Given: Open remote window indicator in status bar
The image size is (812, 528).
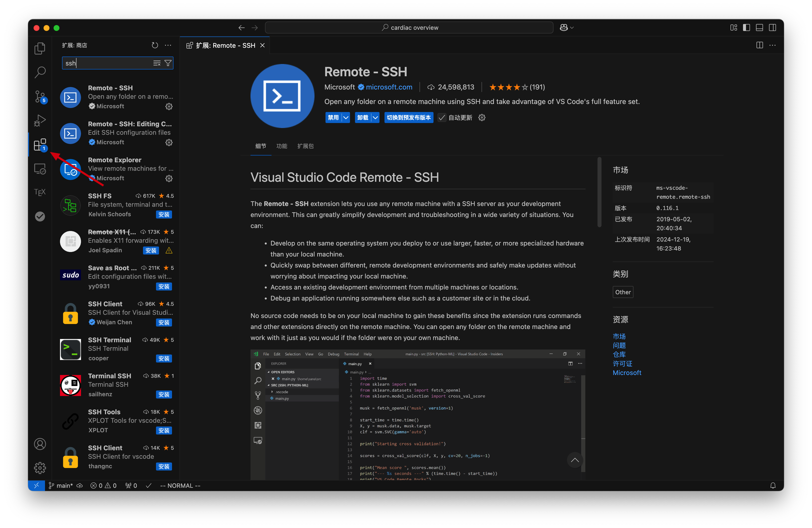Looking at the screenshot, I should point(36,485).
